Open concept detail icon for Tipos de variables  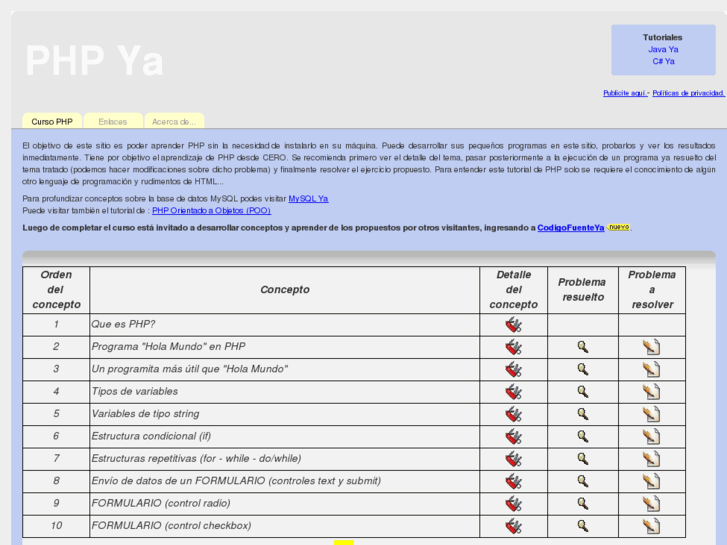coord(513,391)
